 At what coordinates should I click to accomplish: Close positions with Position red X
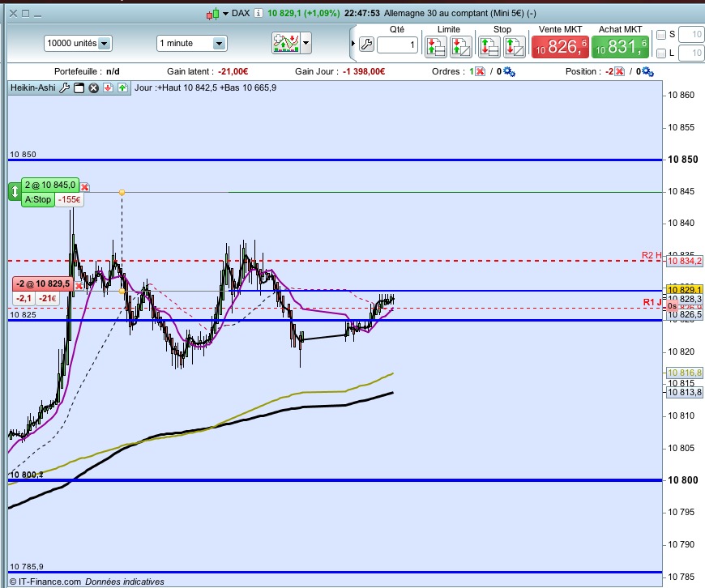619,71
